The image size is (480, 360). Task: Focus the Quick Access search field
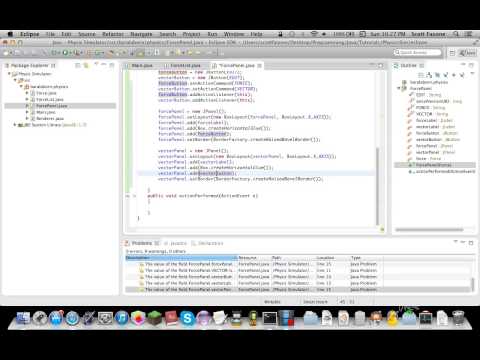(417, 52)
